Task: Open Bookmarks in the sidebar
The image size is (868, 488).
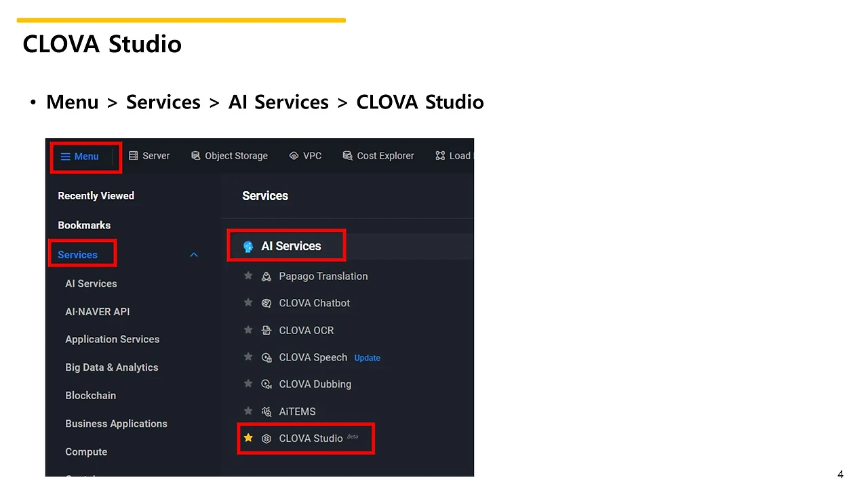Action: [84, 225]
